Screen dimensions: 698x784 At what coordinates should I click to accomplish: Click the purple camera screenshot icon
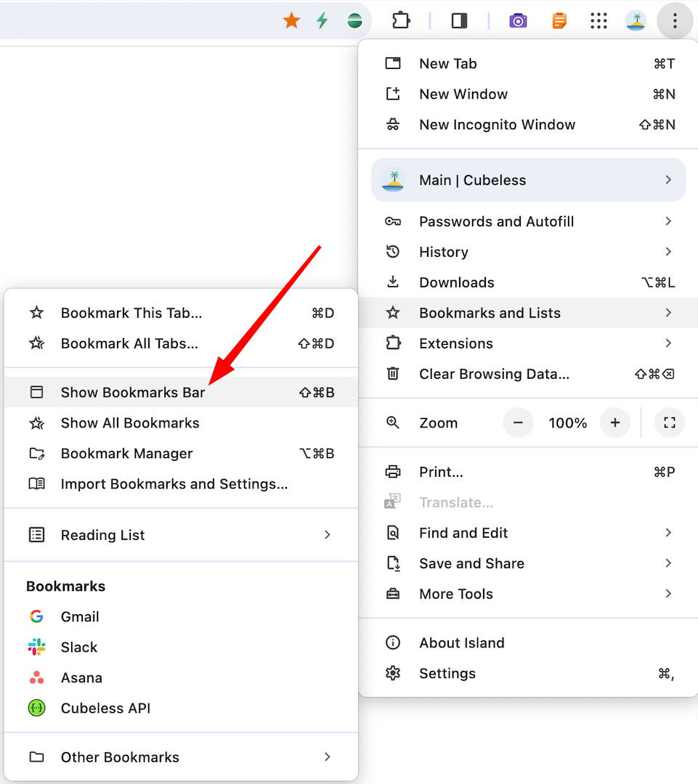518,21
